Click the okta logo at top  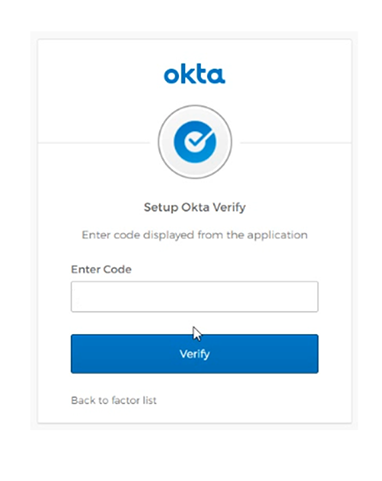[195, 74]
